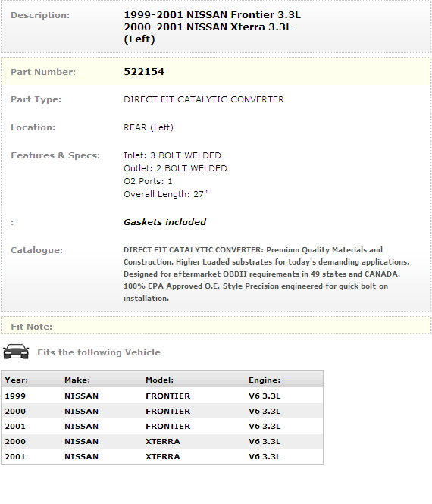432x504 pixels.
Task: Select the 2001 NISSAN FRONTIER row
Action: [162, 426]
